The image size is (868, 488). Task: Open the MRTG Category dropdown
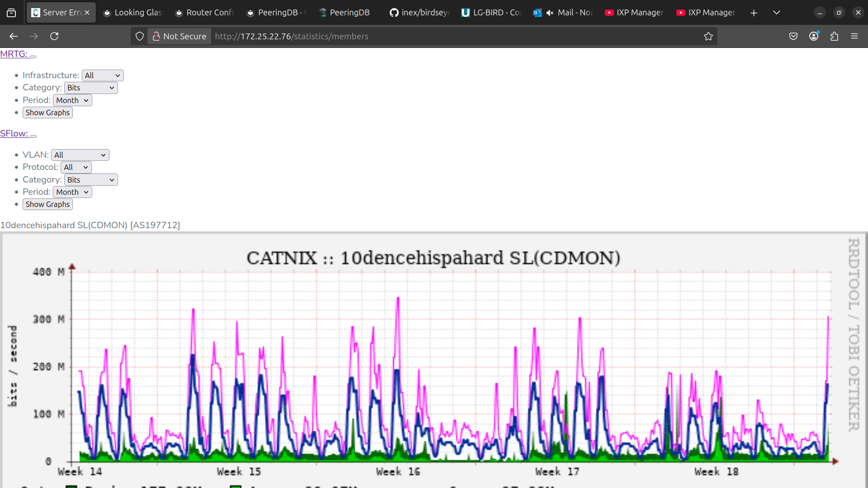point(91,88)
